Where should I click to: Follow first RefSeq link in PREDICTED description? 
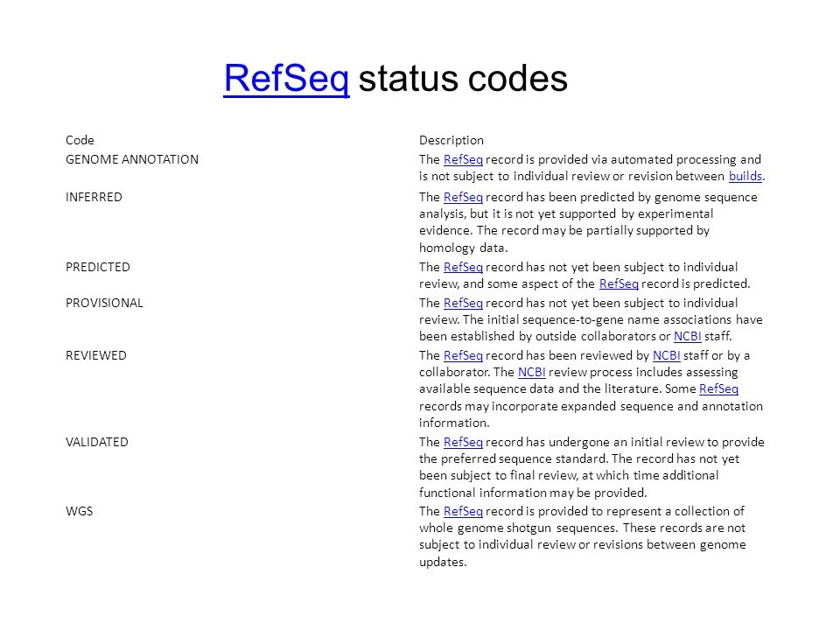coord(463,267)
